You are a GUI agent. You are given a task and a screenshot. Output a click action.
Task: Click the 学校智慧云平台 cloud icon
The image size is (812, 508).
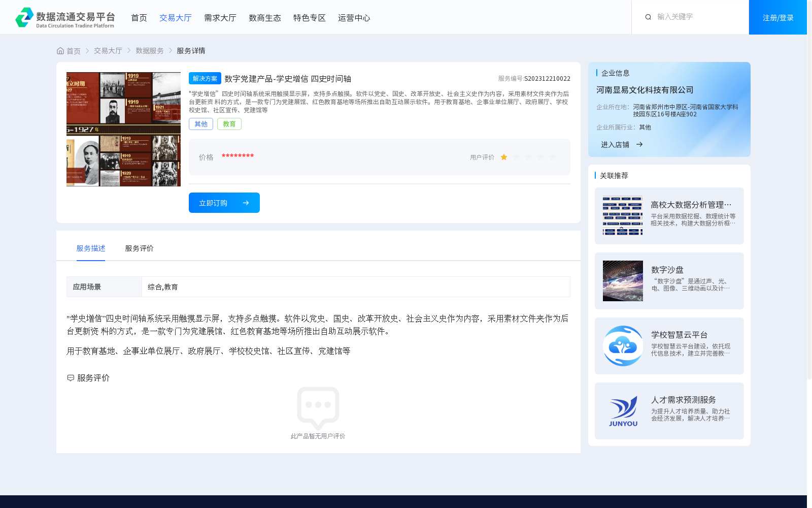tap(623, 346)
